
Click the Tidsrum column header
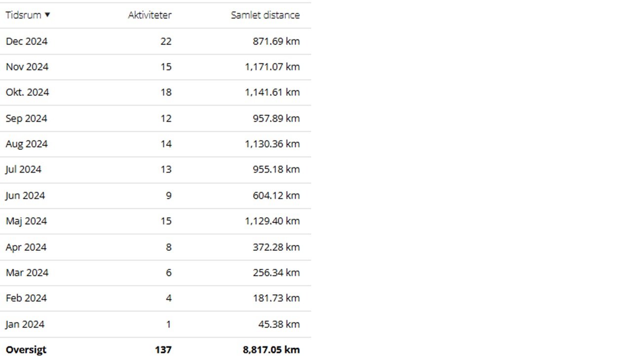click(23, 15)
